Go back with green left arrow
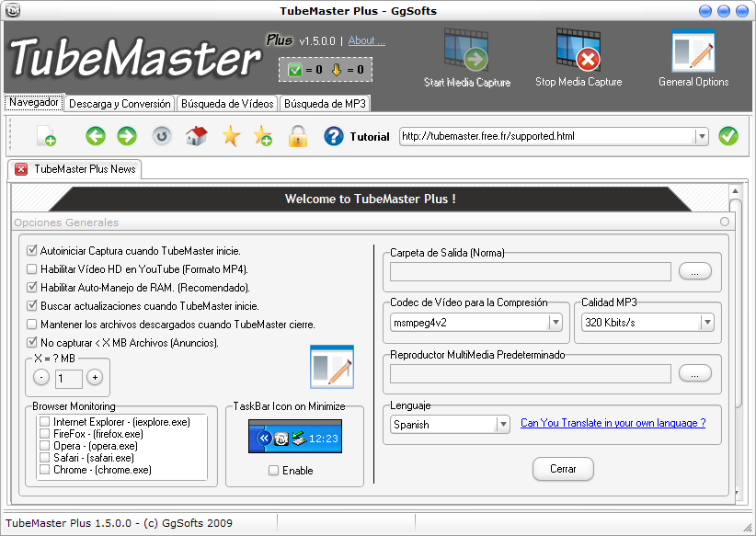 (x=96, y=137)
